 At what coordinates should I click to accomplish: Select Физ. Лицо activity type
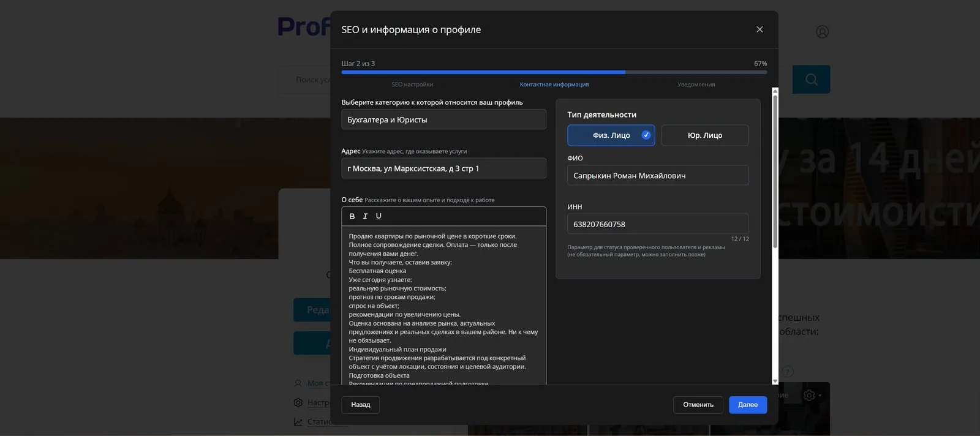pyautogui.click(x=611, y=135)
